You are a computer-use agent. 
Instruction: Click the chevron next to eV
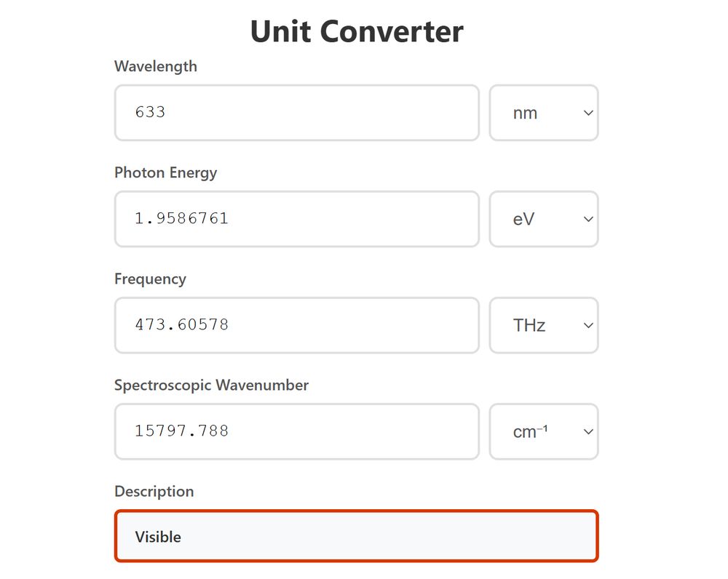coord(587,219)
